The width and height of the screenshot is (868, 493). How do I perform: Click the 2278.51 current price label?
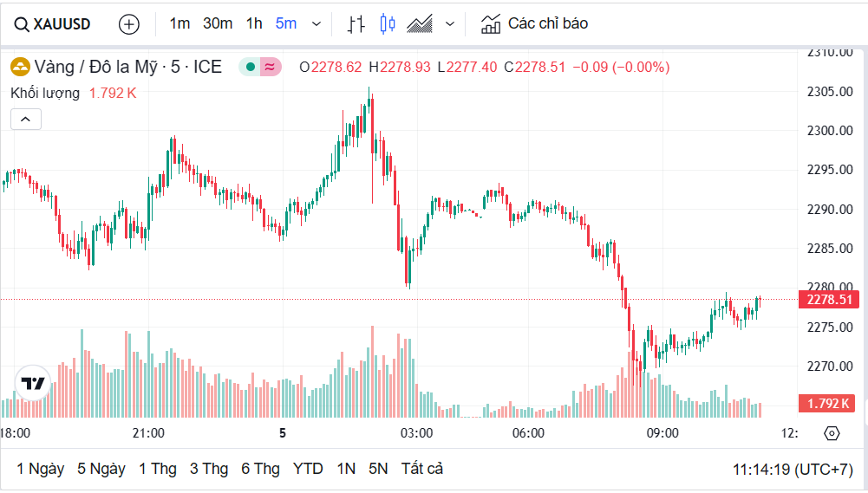click(831, 300)
